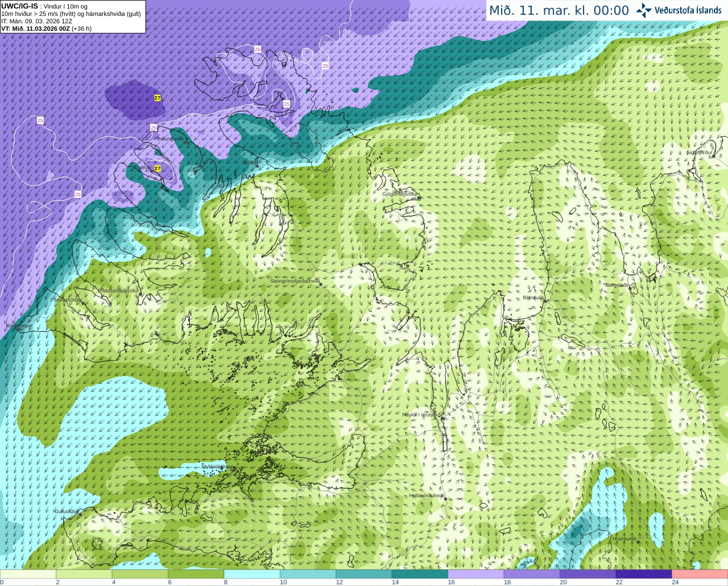
Task: Click the 14–16 m/s dark teal legend swatch
Action: click(x=420, y=574)
